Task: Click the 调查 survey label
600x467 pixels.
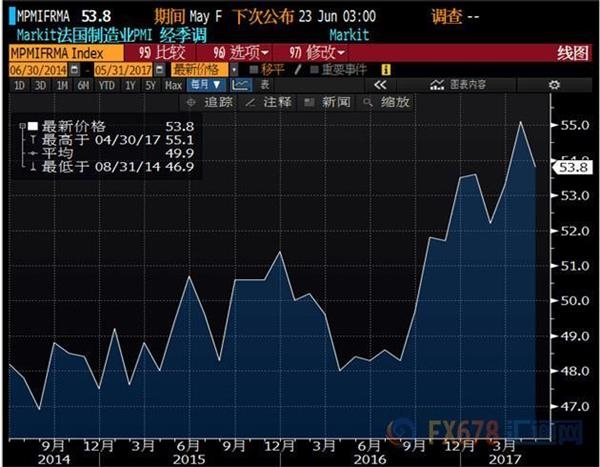Action: [447, 16]
